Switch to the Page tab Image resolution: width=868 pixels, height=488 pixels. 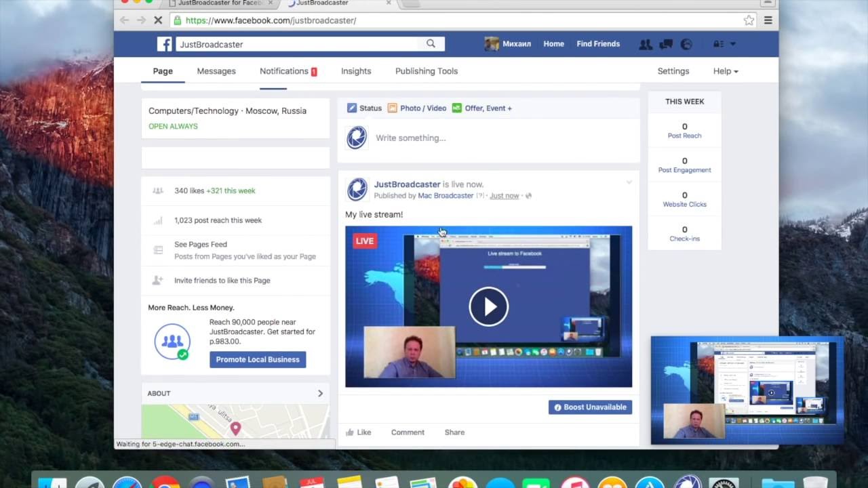tap(163, 71)
